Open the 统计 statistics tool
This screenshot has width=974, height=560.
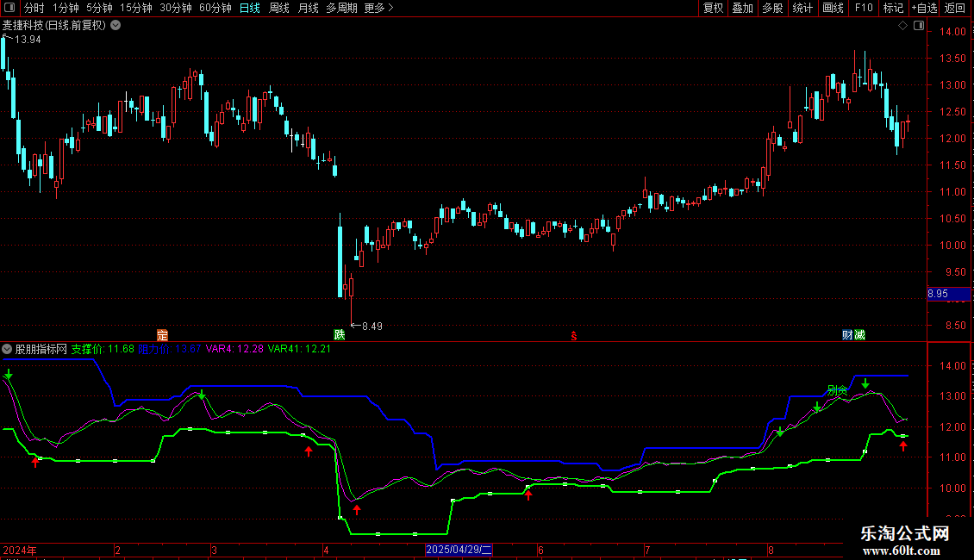coord(802,8)
